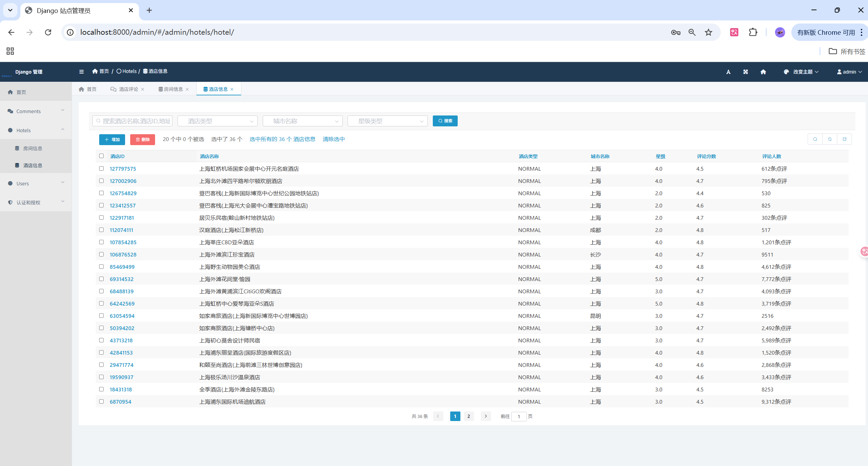Tick the checkbox for hotel 69314532
The height and width of the screenshot is (466, 868).
(101, 279)
